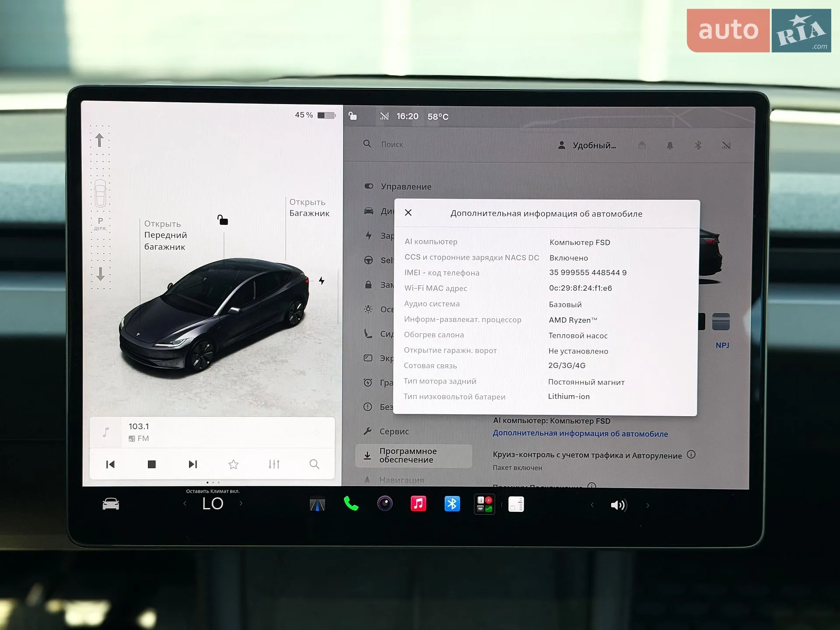
Task: Tap the Bluetooth icon in settings header
Action: click(x=698, y=145)
